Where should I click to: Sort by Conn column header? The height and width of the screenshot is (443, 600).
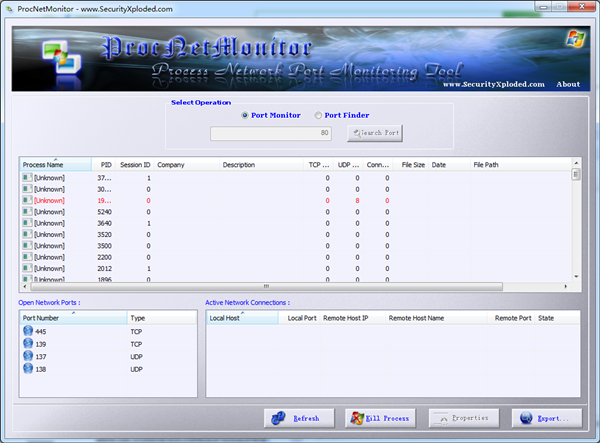378,164
